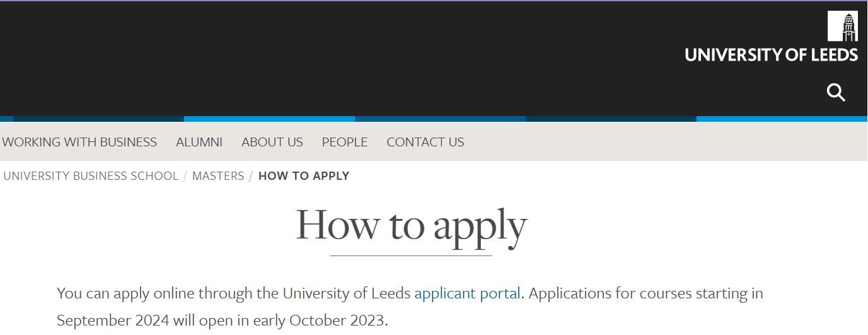The image size is (868, 335).
Task: Click the line under the How to apply heading
Action: (x=411, y=256)
